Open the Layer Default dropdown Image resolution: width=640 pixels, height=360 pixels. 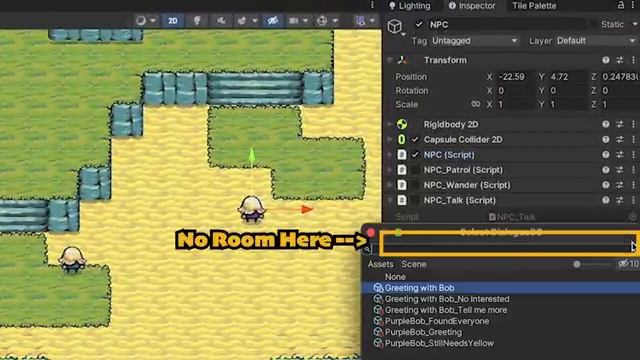[x=596, y=41]
